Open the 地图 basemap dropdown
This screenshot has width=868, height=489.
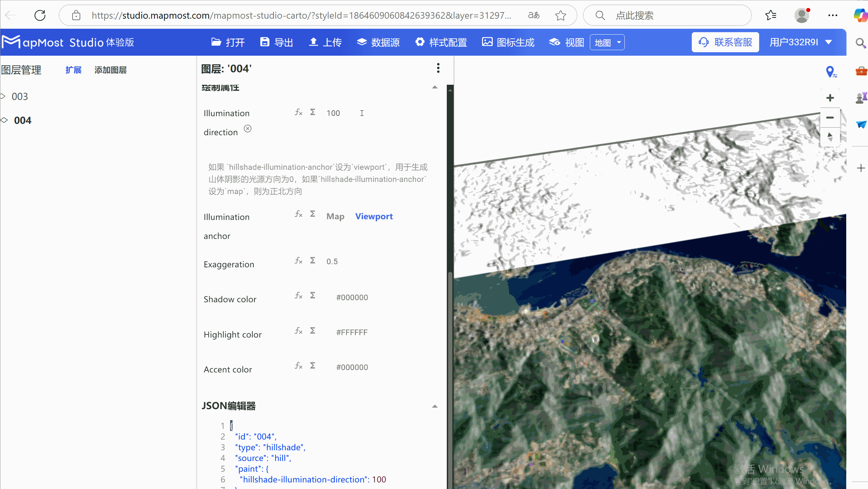coord(607,42)
